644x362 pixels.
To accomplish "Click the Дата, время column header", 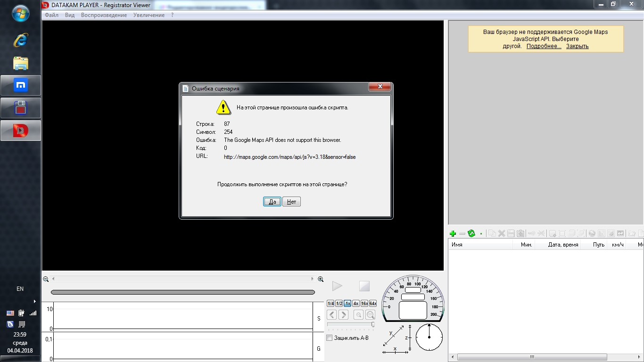I will coord(563,245).
